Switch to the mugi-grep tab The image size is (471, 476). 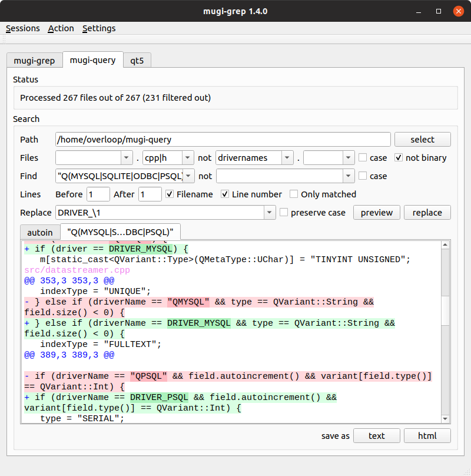click(x=34, y=59)
